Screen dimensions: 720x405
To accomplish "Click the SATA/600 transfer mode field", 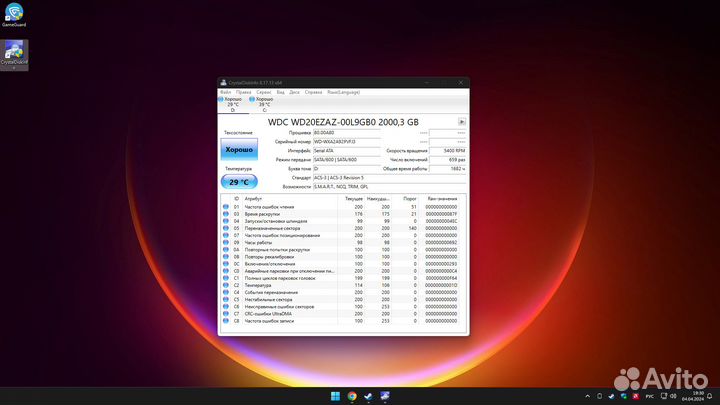I will click(x=347, y=160).
